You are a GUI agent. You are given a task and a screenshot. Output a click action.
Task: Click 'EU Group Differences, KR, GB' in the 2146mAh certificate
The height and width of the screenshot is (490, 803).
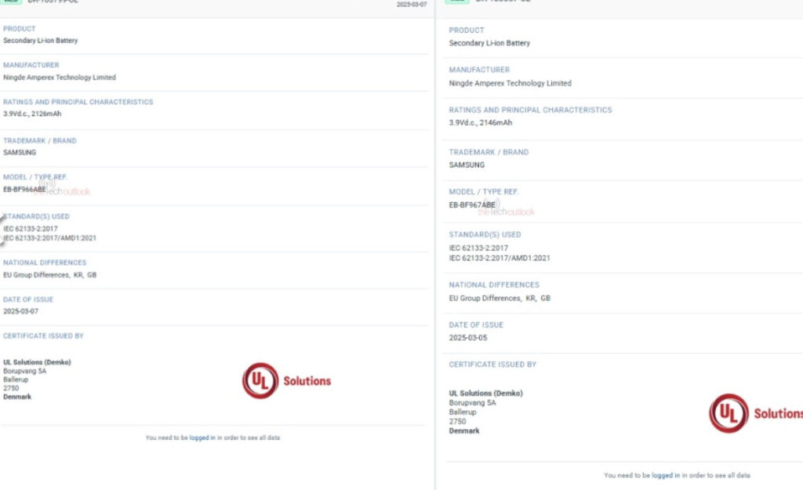[x=500, y=298]
